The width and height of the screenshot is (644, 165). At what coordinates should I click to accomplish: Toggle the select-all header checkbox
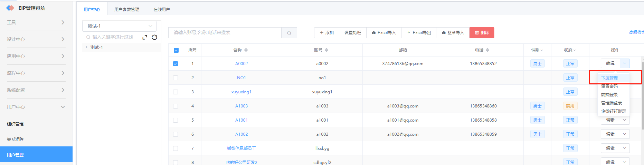click(x=176, y=50)
